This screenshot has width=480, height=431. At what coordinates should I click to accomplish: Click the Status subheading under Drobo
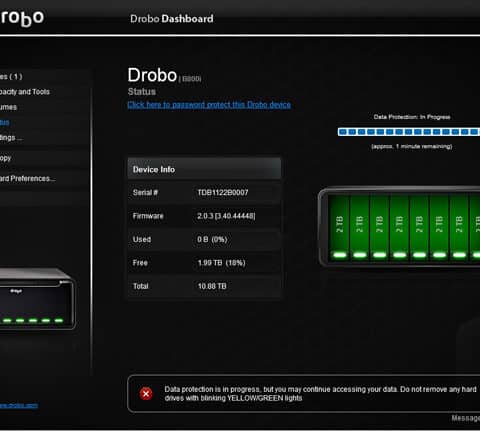(142, 91)
